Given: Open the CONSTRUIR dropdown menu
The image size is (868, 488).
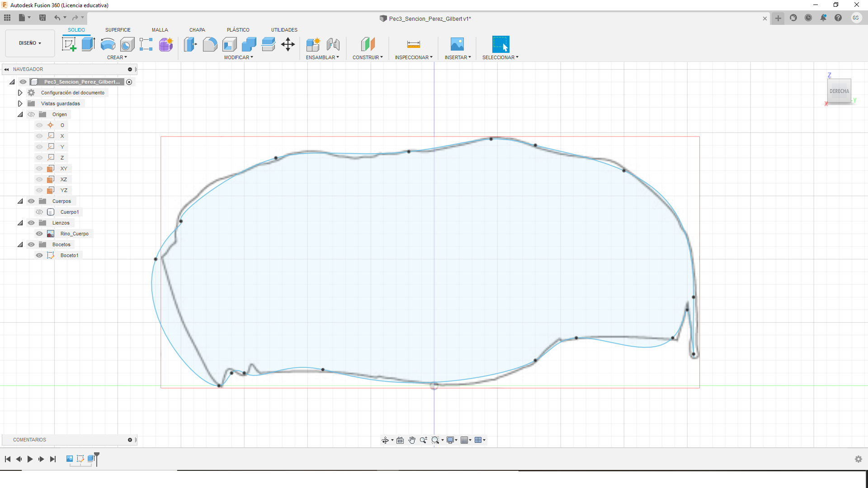Looking at the screenshot, I should coord(368,57).
